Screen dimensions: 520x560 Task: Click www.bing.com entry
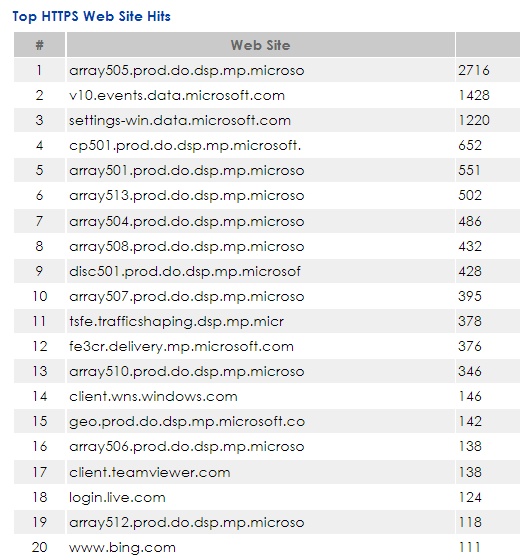tap(122, 548)
